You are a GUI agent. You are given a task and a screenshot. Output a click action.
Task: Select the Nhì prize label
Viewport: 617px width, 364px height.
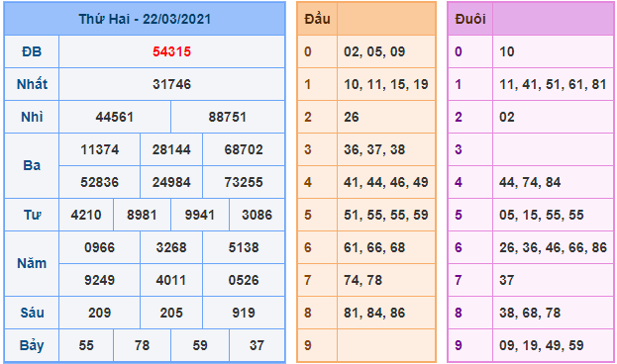tap(32, 117)
